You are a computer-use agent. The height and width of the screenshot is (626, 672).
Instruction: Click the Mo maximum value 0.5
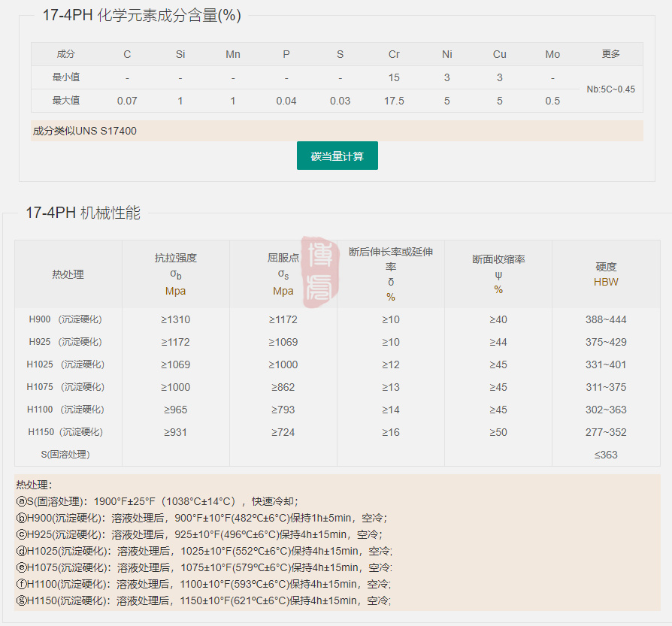click(552, 101)
